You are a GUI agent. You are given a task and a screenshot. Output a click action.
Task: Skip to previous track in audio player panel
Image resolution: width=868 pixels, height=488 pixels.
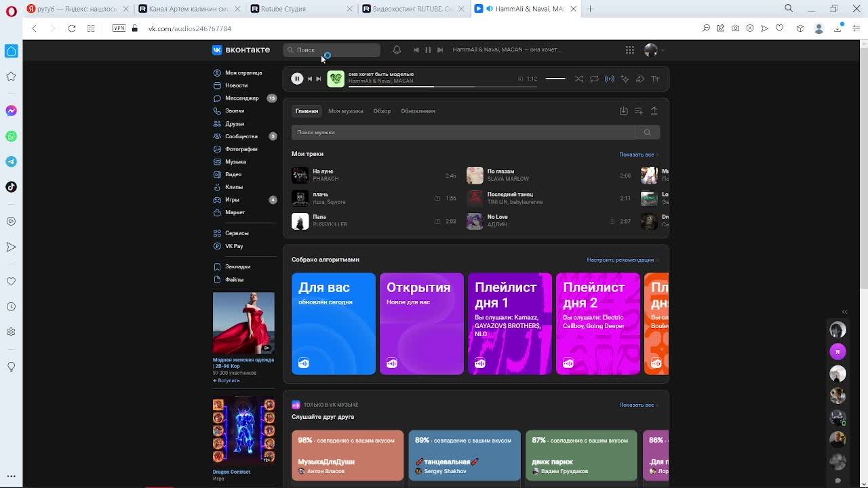tap(310, 79)
